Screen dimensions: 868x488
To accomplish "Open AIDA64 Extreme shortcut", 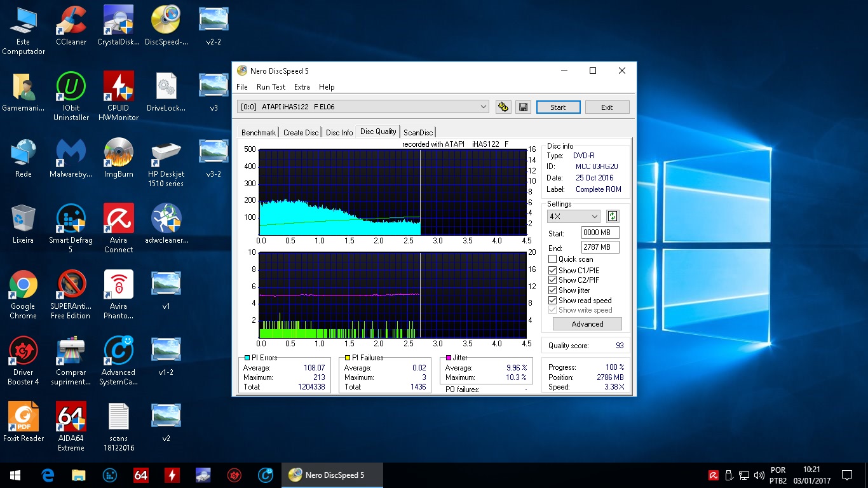I will tap(71, 427).
